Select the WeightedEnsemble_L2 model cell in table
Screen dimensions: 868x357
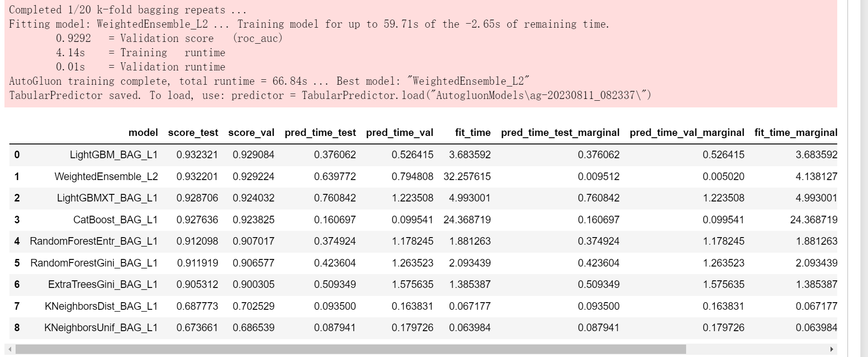pyautogui.click(x=106, y=177)
